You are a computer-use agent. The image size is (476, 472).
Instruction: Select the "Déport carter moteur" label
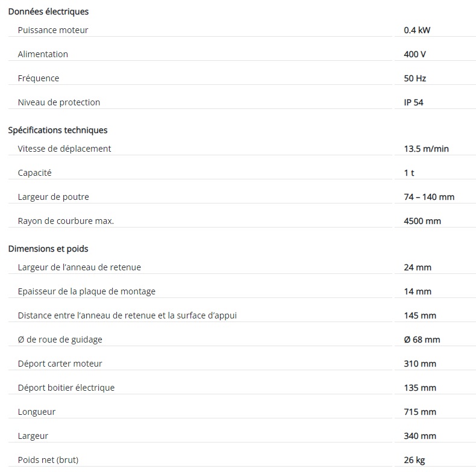click(60, 364)
